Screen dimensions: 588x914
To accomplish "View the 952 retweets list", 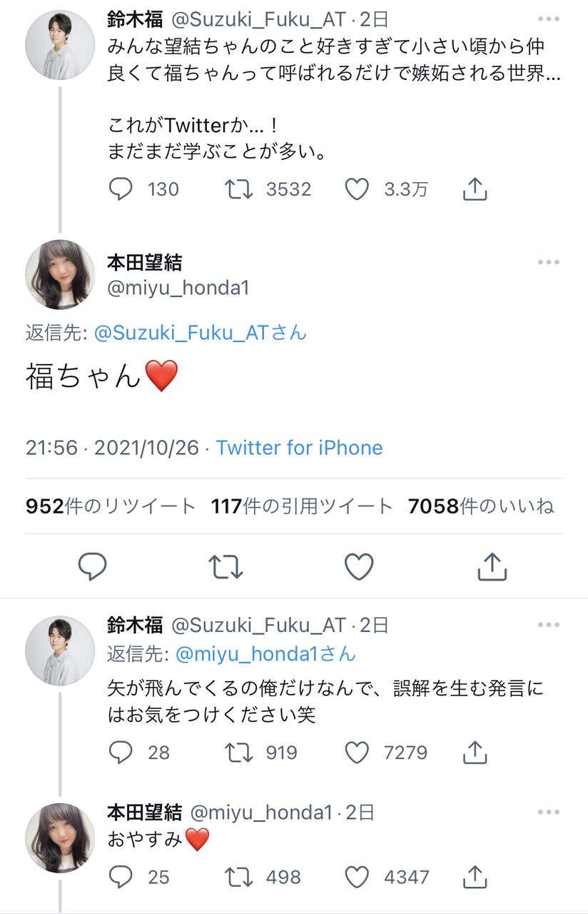I will click(111, 506).
